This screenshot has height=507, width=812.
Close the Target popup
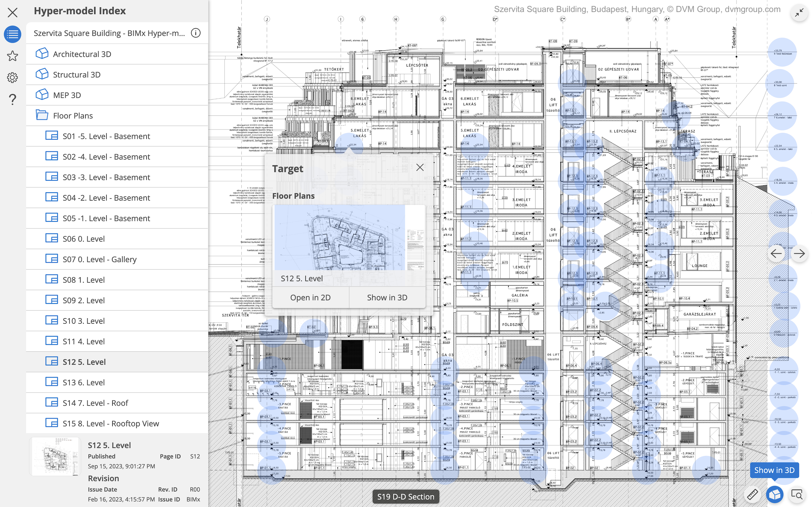(x=420, y=167)
